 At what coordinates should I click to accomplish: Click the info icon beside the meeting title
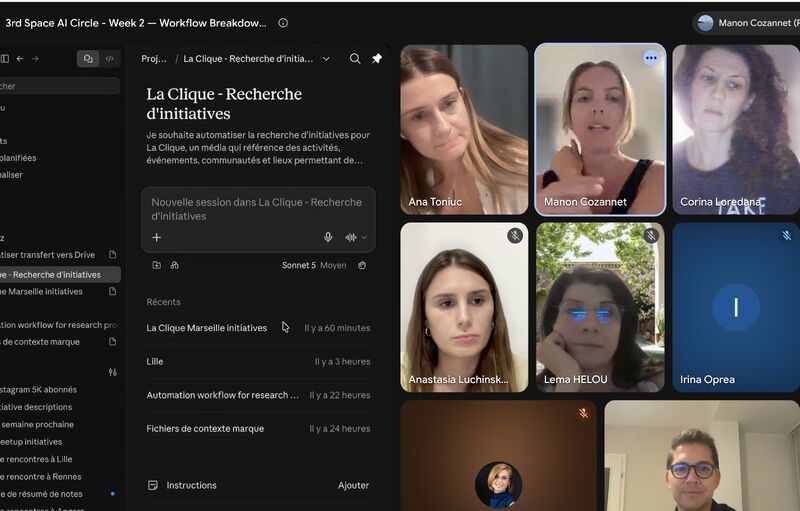pyautogui.click(x=283, y=23)
